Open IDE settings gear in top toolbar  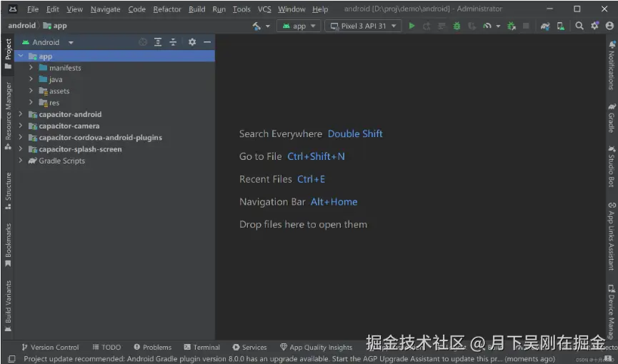(x=594, y=26)
